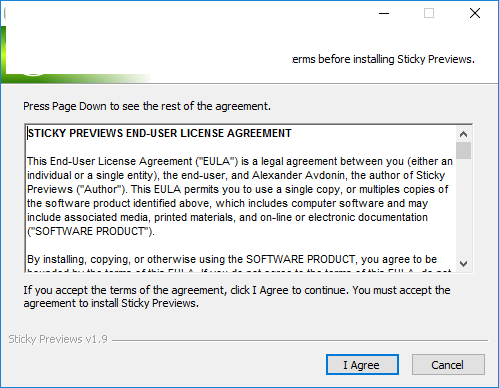Screen dimensions: 499x388
Task: Click the Press Page Down instruction label
Action: [x=147, y=106]
